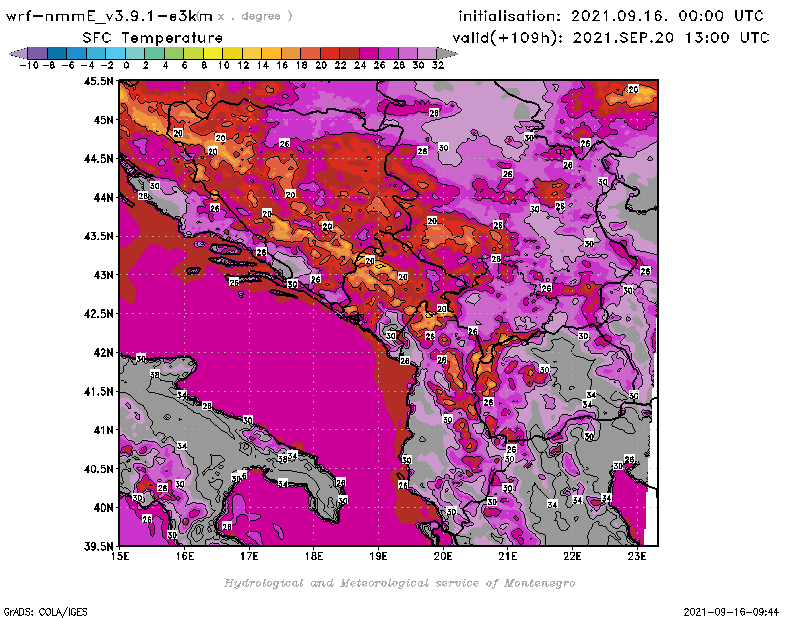Viewport: 800px width, 618px height.
Task: Click the gray above-32 arrow swatch in legend
Action: tap(447, 53)
